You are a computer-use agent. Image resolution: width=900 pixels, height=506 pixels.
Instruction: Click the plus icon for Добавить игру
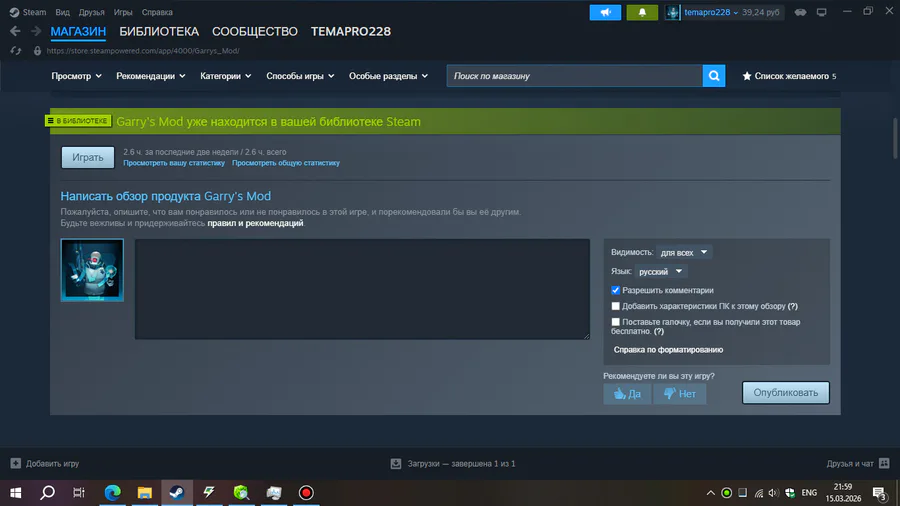[x=15, y=463]
